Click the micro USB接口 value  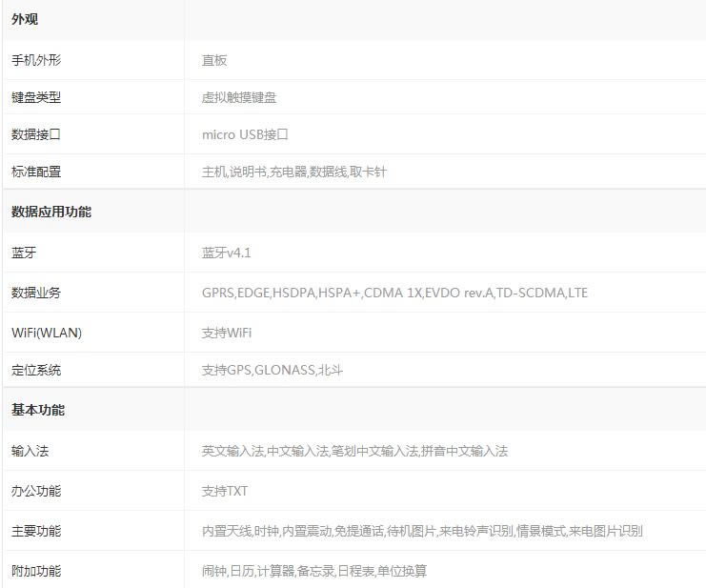point(245,134)
